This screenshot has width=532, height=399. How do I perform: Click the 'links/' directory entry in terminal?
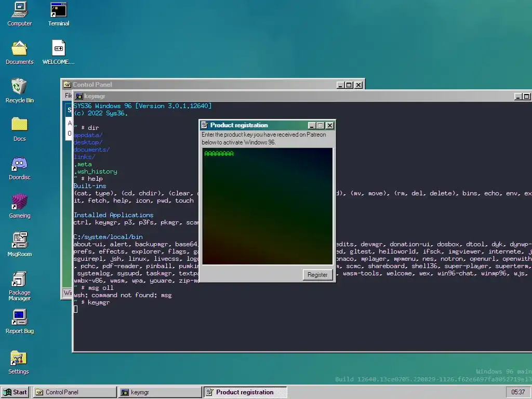pos(85,157)
